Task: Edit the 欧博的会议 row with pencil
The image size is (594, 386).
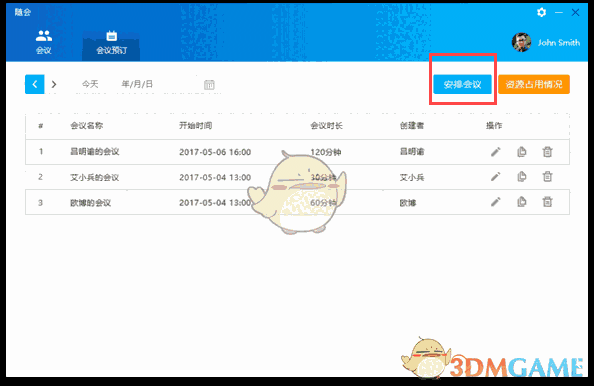Action: tap(496, 202)
